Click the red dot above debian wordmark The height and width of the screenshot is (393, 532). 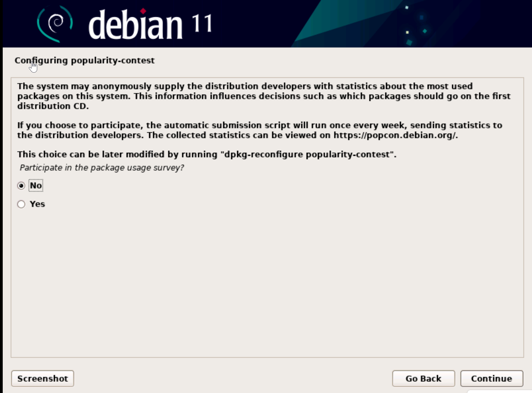click(x=143, y=11)
